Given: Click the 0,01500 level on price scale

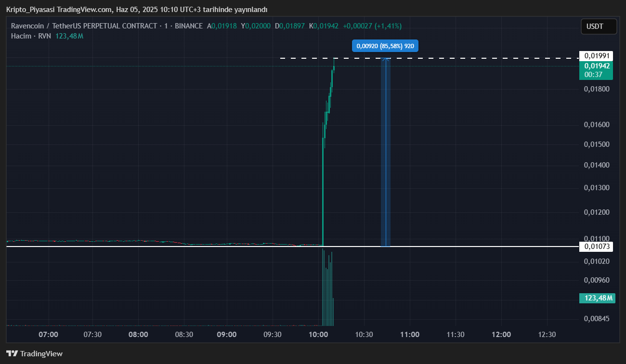Looking at the screenshot, I should [x=597, y=144].
